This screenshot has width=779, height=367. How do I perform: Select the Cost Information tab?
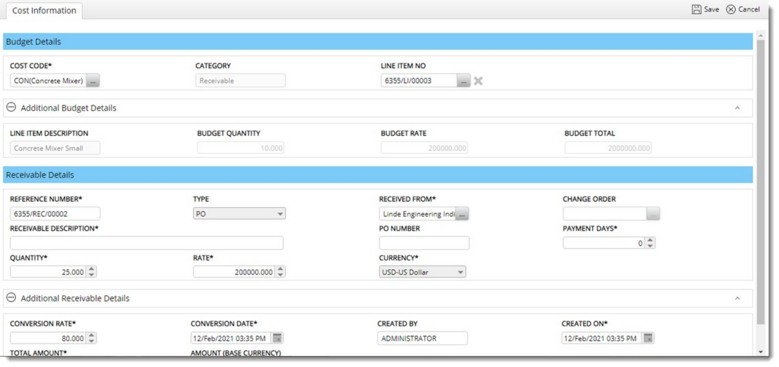[44, 10]
